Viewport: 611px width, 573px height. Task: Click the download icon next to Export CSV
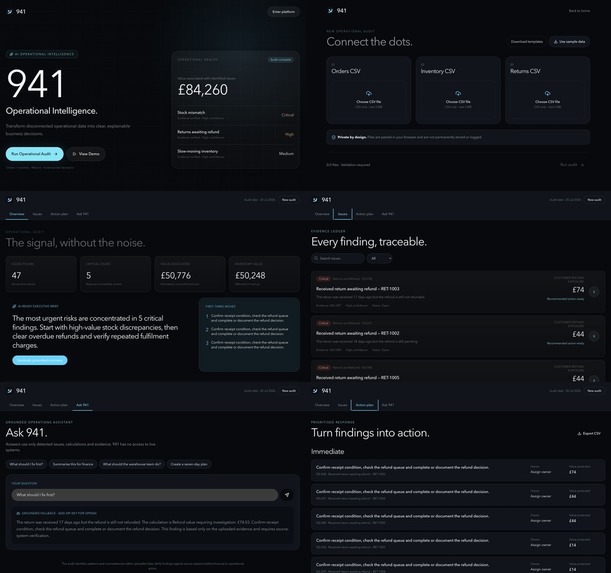(579, 433)
